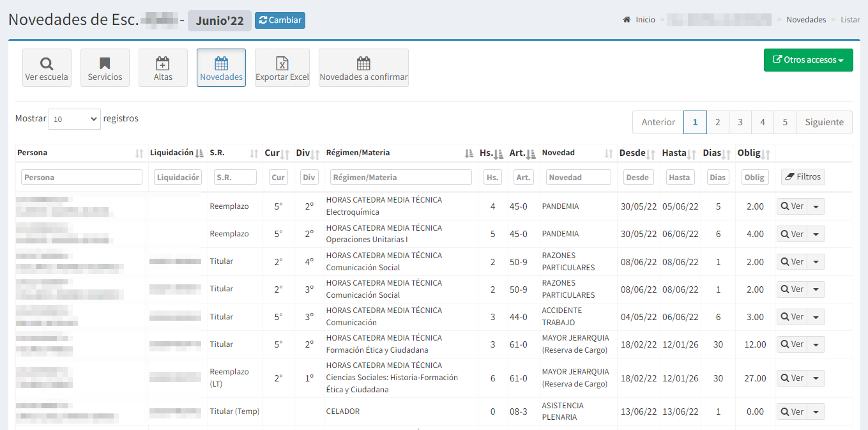Click Ver for Operaciones Unitarias I row

[792, 234]
